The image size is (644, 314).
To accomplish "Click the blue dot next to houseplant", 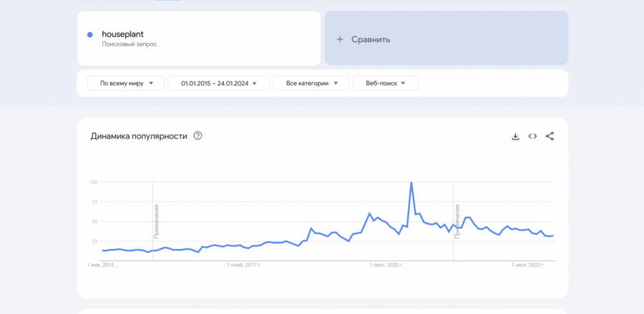I will click(90, 35).
